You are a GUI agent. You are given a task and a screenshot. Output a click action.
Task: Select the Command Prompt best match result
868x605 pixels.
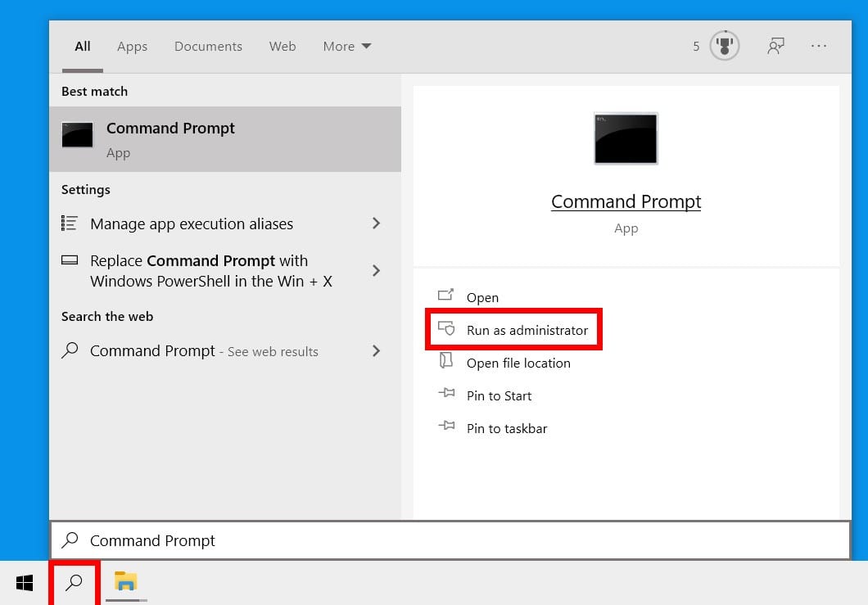coord(225,139)
